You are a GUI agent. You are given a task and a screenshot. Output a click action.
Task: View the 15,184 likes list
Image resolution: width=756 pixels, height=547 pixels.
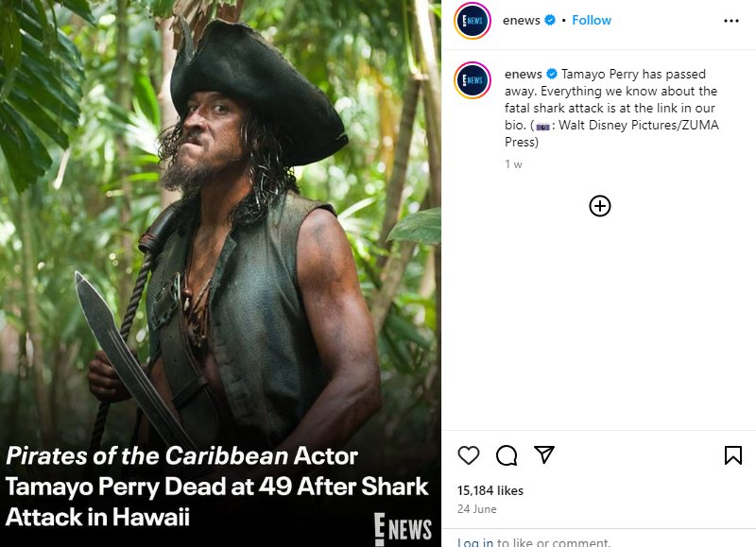pyautogui.click(x=490, y=490)
